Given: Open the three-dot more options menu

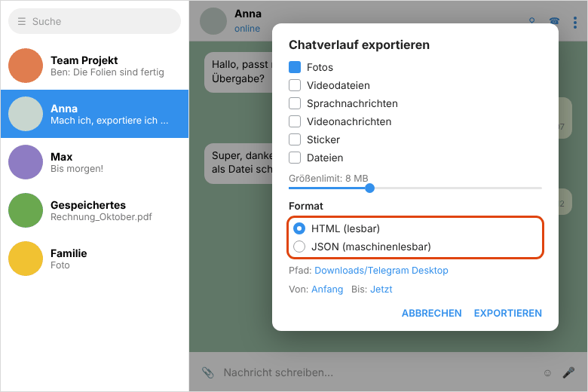Looking at the screenshot, I should (x=575, y=23).
